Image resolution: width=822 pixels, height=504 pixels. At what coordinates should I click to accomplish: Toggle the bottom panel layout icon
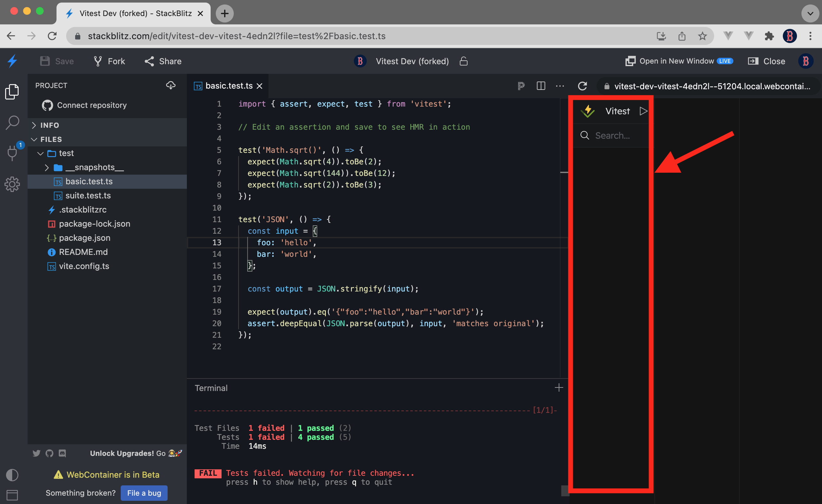click(x=12, y=495)
